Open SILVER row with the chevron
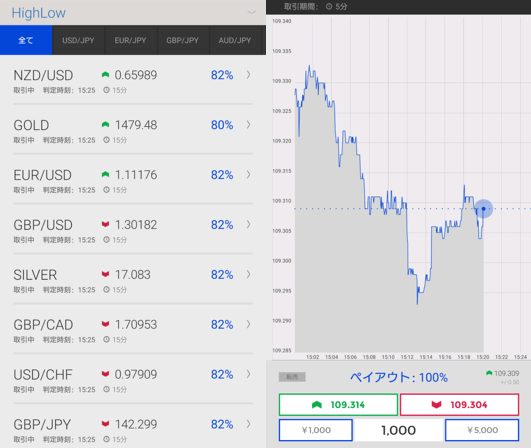The height and width of the screenshot is (448, 531). point(249,274)
